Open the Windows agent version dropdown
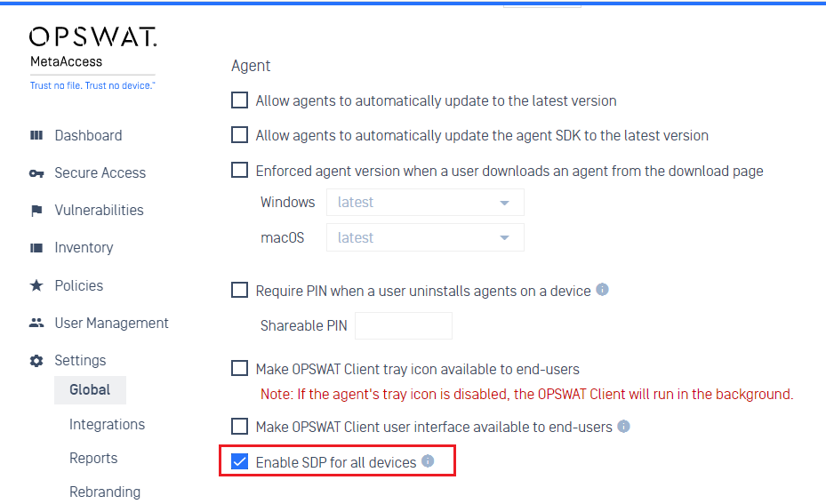The width and height of the screenshot is (826, 504). point(425,203)
